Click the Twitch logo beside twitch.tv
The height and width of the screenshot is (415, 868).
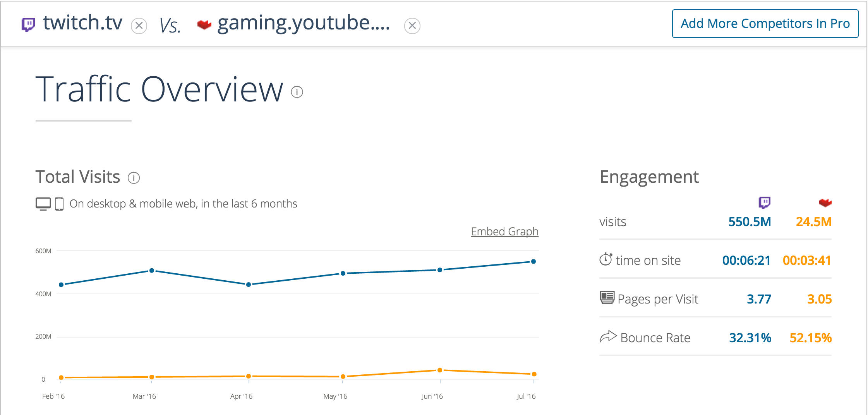(x=28, y=24)
